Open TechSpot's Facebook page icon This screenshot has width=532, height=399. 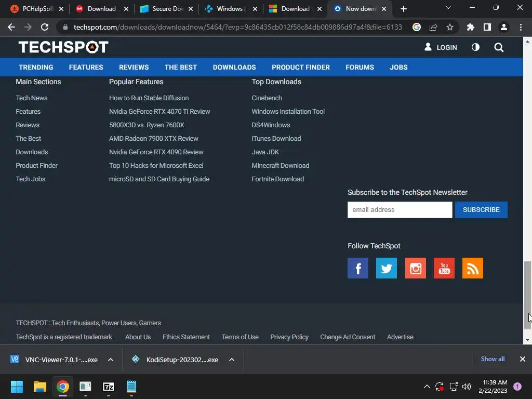click(358, 268)
